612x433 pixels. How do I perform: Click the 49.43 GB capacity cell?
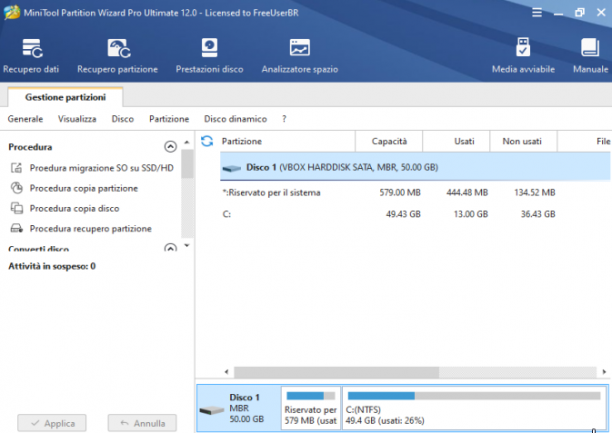pos(403,214)
